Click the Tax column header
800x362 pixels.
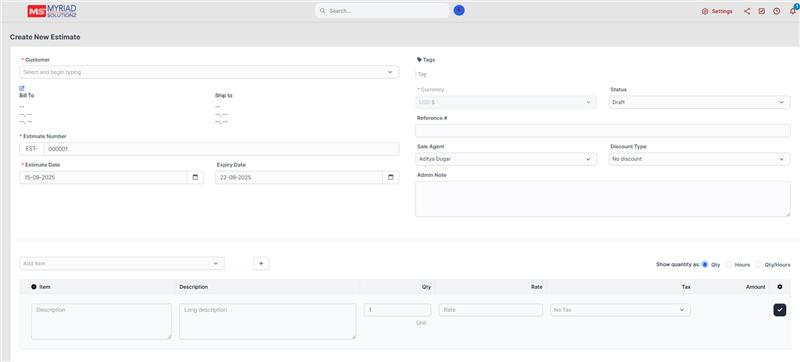point(686,287)
